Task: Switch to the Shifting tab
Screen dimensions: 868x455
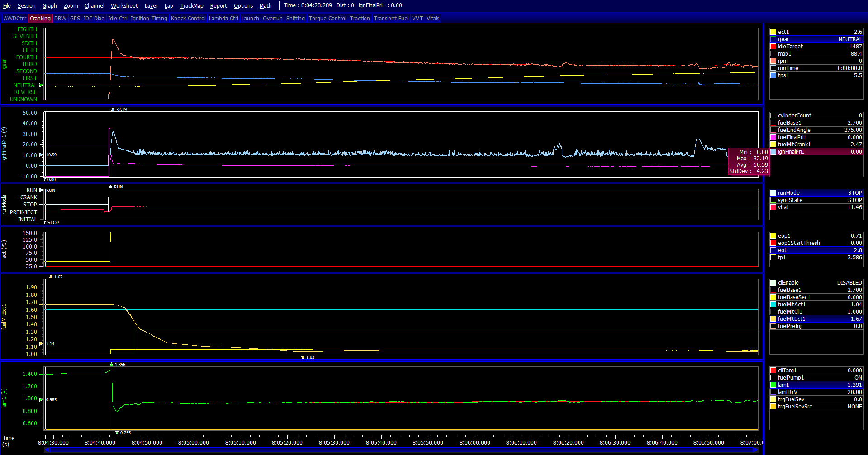Action: pos(295,19)
